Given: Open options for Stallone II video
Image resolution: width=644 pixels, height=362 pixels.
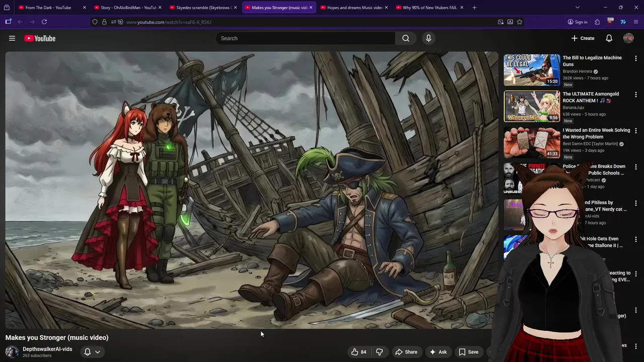Looking at the screenshot, I should pos(636,239).
